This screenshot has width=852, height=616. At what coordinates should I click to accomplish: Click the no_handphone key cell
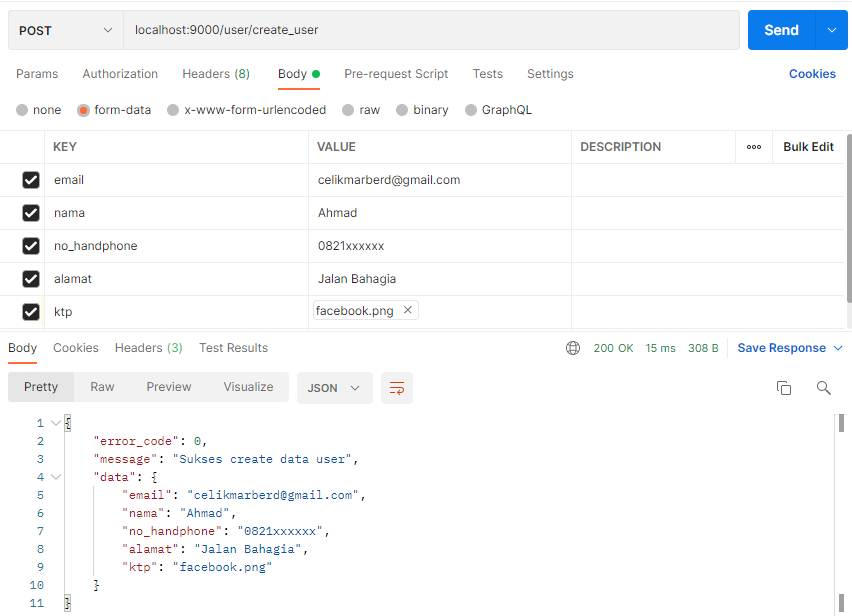(177, 246)
